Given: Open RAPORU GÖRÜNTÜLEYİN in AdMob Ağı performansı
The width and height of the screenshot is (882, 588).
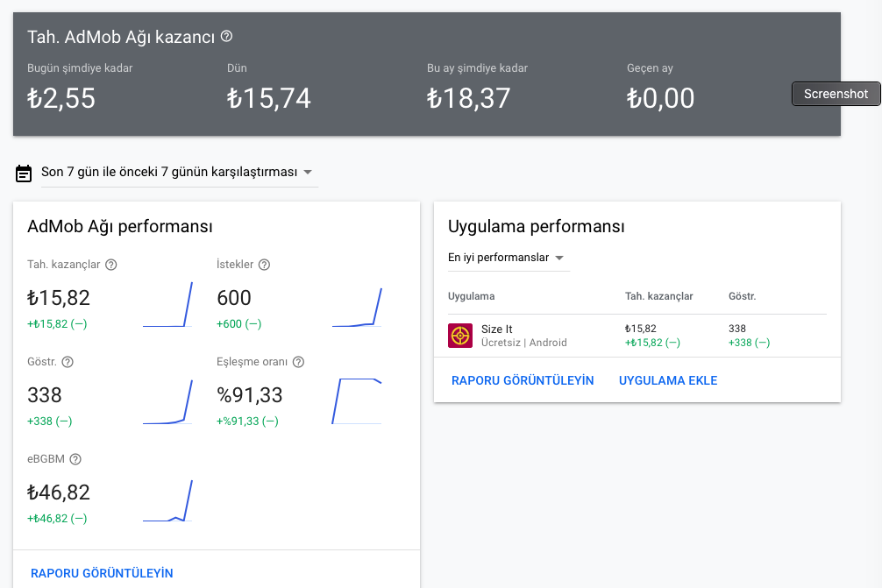Looking at the screenshot, I should 102,573.
